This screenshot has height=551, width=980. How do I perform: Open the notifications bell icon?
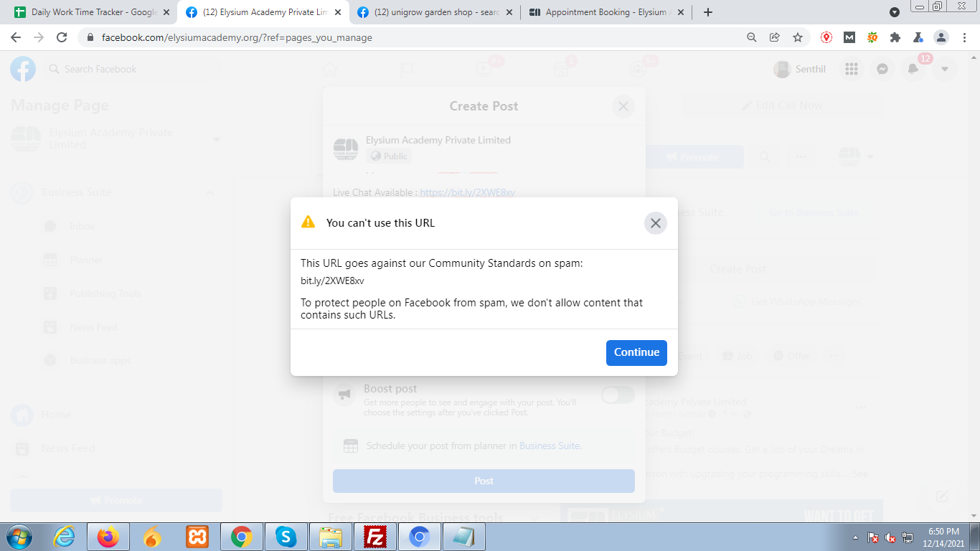(913, 68)
